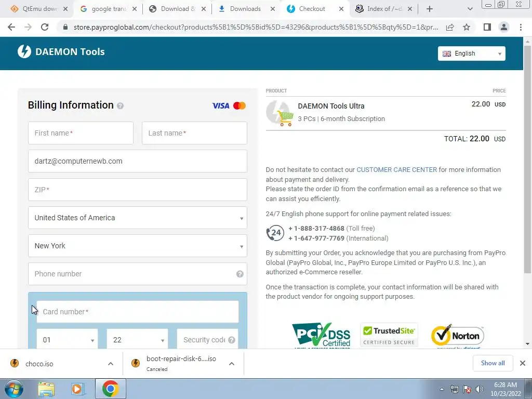
Task: Click the Chrome taskbar icon
Action: (x=111, y=389)
